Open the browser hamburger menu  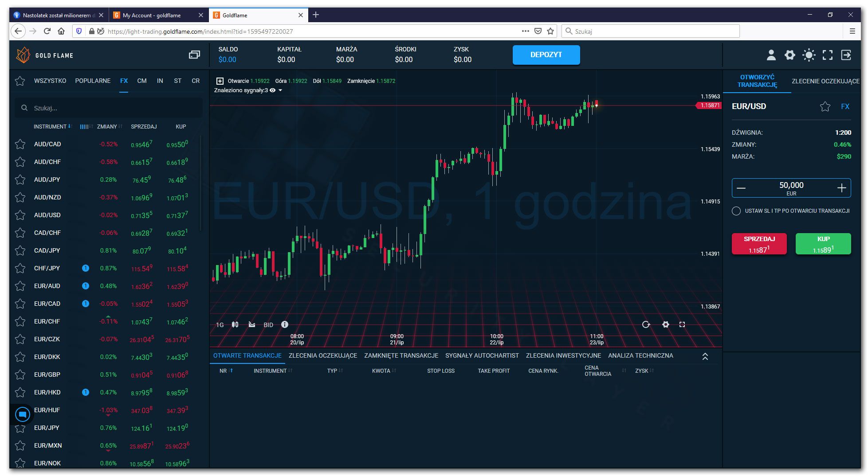[852, 31]
